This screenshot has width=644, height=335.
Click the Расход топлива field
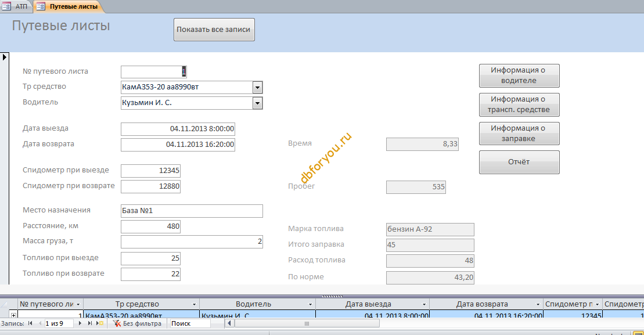click(x=430, y=261)
